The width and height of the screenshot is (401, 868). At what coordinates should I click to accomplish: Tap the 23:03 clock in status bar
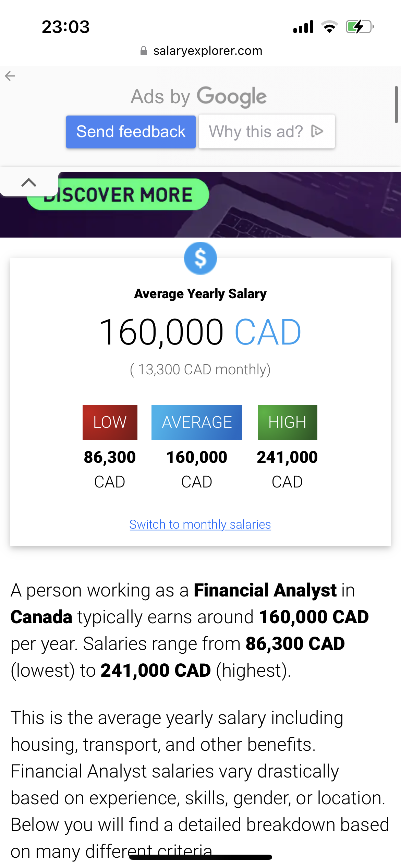pos(65,27)
